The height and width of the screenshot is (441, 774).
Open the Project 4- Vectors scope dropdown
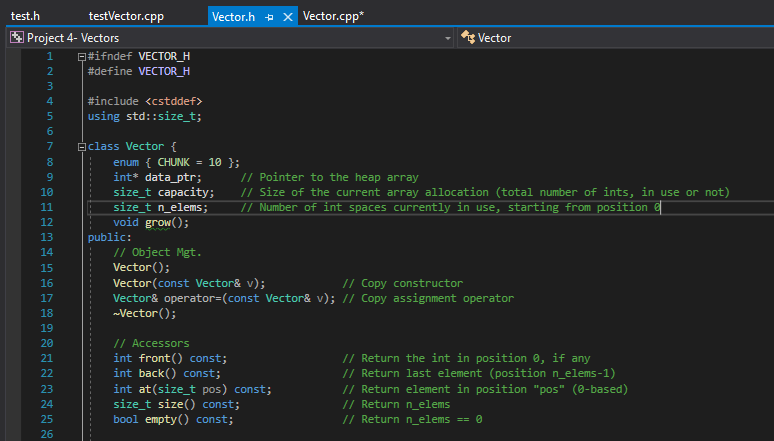pos(231,38)
